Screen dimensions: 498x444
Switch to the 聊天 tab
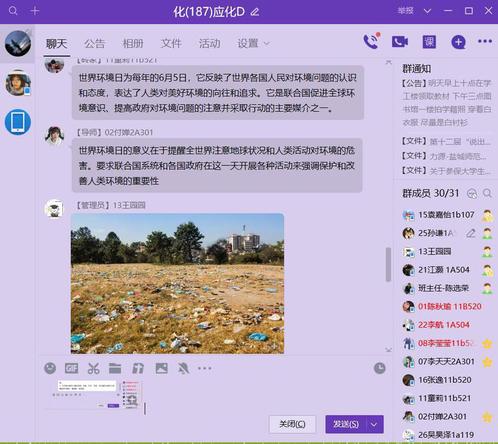click(56, 44)
